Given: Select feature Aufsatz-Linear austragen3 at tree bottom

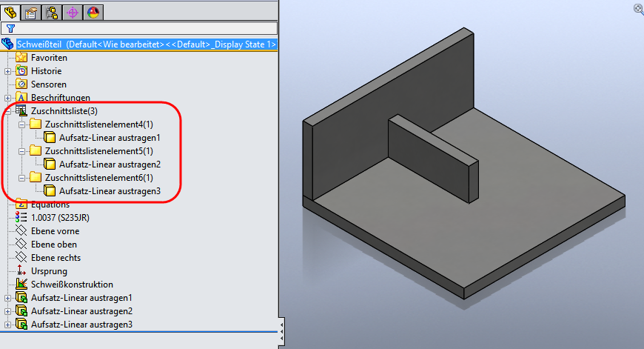Looking at the screenshot, I should point(81,325).
